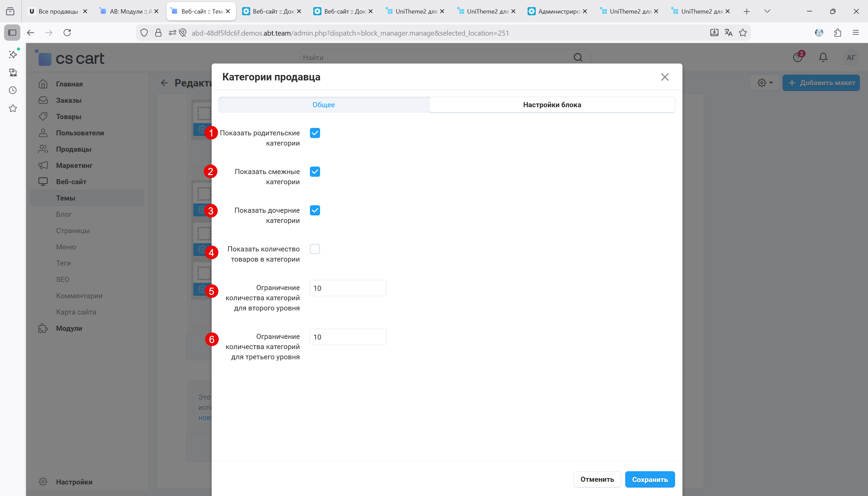Open the gear dropdown near Добавить макет
Viewport: 868px width, 496px height.
tap(765, 82)
